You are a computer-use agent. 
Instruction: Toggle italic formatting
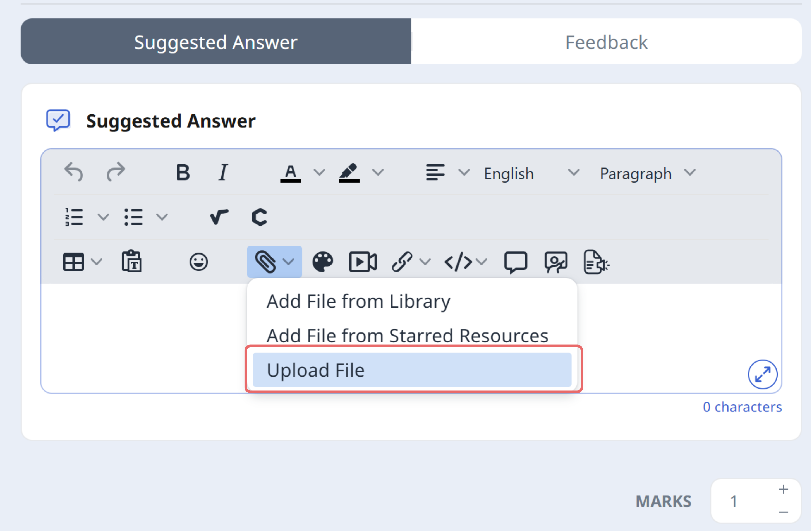pyautogui.click(x=223, y=172)
